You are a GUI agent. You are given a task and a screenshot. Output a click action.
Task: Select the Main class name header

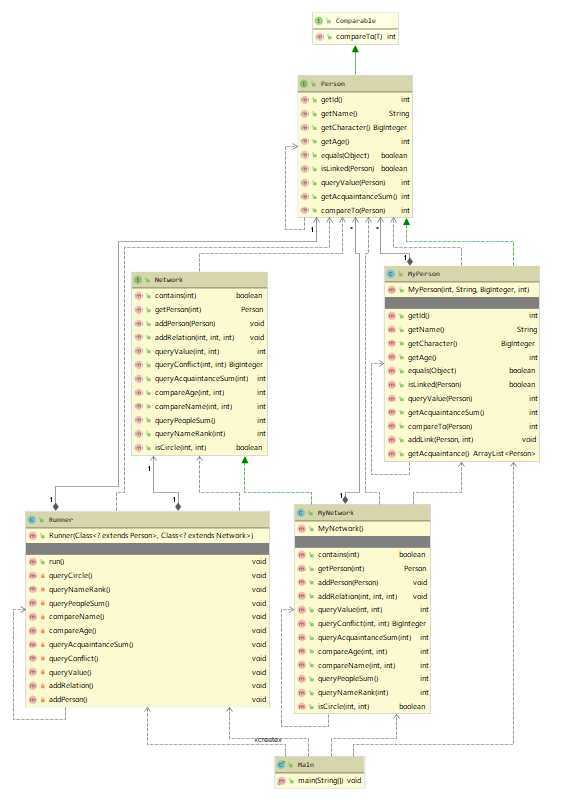306,764
